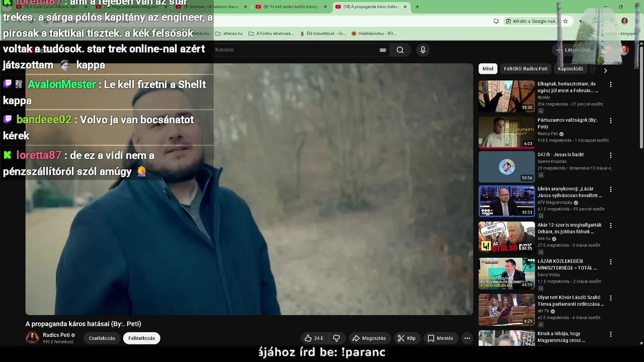
Task: Close the 'A propaganda káros hatása' tab
Action: pyautogui.click(x=405, y=7)
